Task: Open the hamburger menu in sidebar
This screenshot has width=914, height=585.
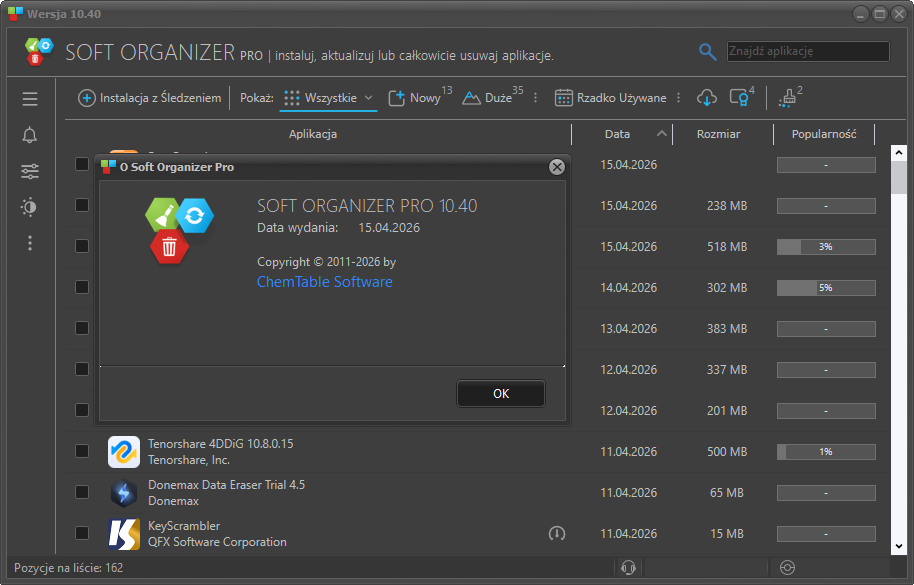Action: coord(30,99)
